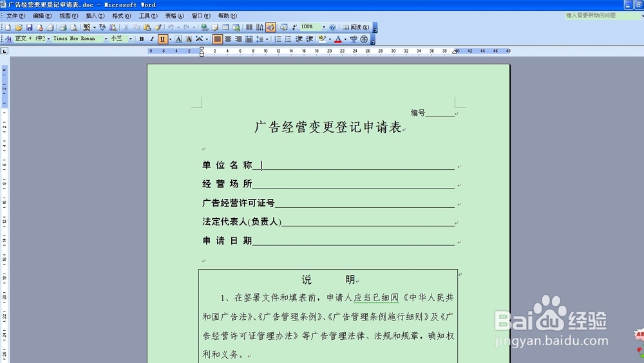Image resolution: width=644 pixels, height=363 pixels.
Task: Show or hide formatting marks
Action: [x=294, y=27]
